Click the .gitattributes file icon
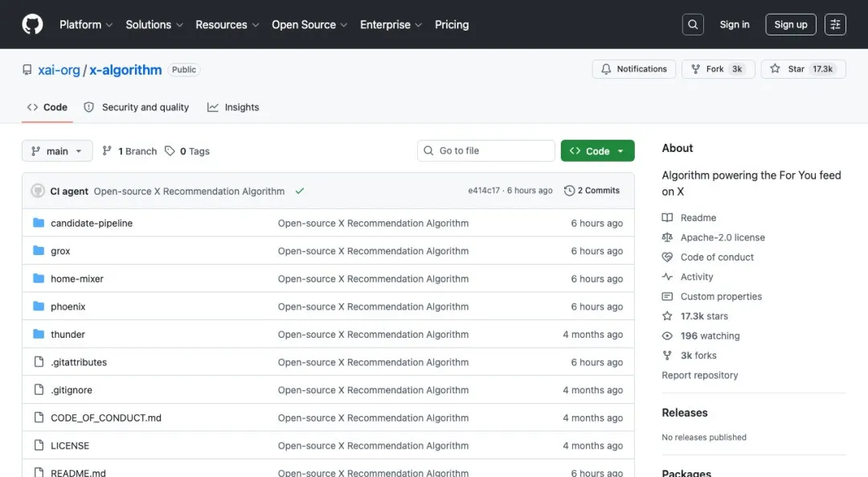868x477 pixels. [x=39, y=362]
